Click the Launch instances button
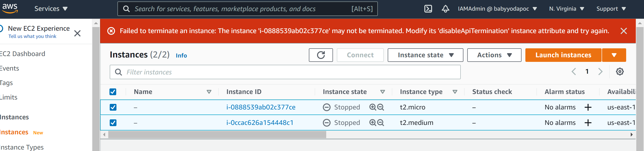Screen dimensions: 644x151 563,55
